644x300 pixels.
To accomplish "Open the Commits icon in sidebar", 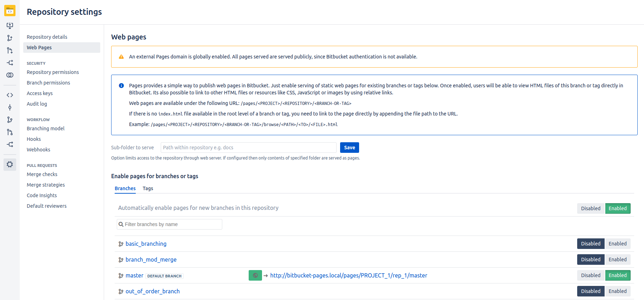I will 10,107.
